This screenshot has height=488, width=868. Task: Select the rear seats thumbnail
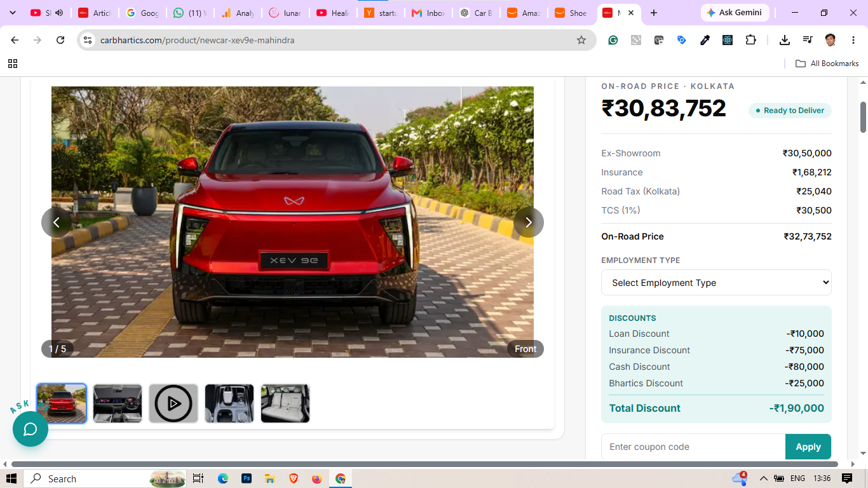[x=285, y=403]
